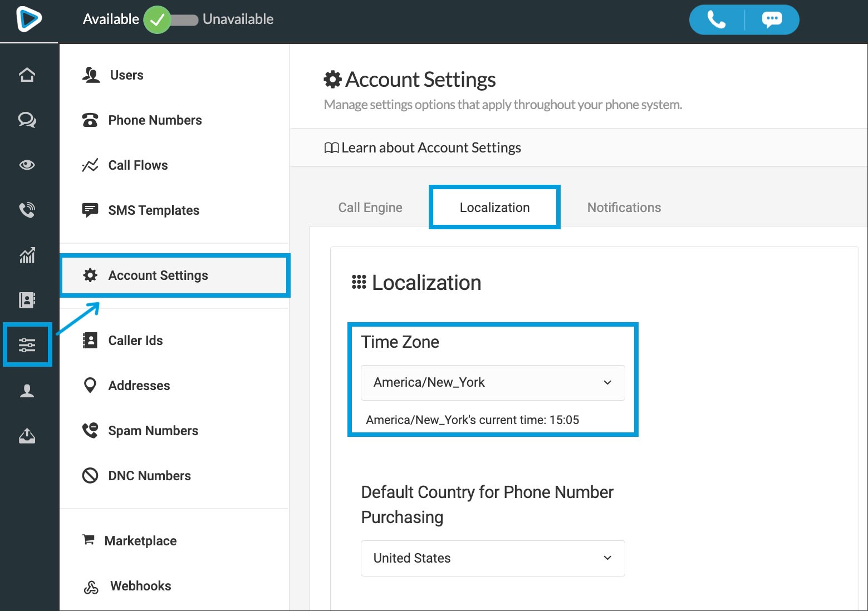Open the chat message button in header
Viewport: 868px width, 611px height.
tap(772, 20)
